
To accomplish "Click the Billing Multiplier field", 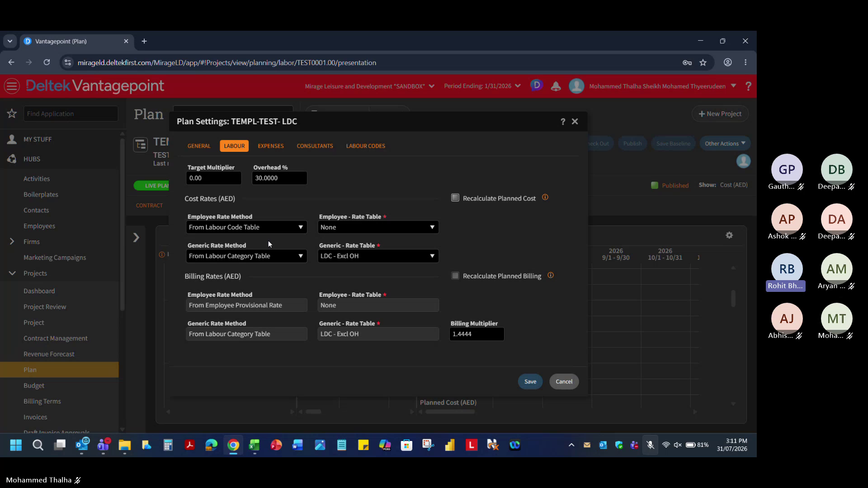I will [x=477, y=334].
